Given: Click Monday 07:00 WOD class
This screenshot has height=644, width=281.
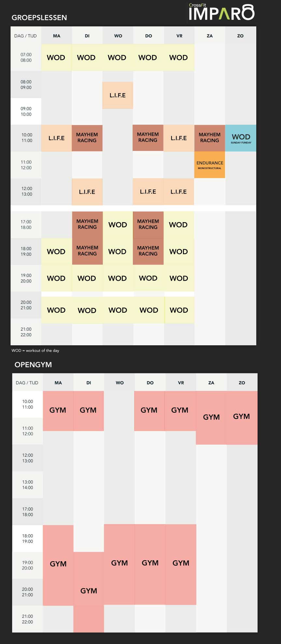Looking at the screenshot, I should (x=56, y=58).
